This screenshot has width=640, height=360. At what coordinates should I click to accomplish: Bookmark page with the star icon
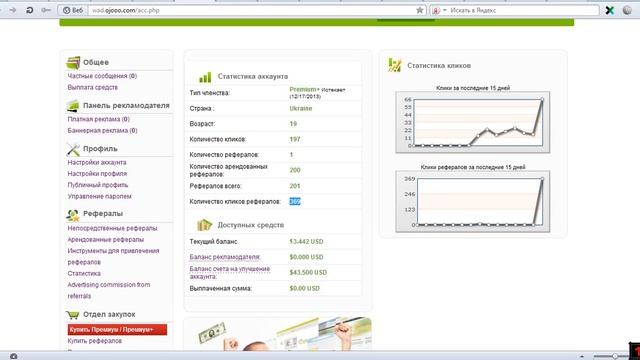pyautogui.click(x=420, y=10)
